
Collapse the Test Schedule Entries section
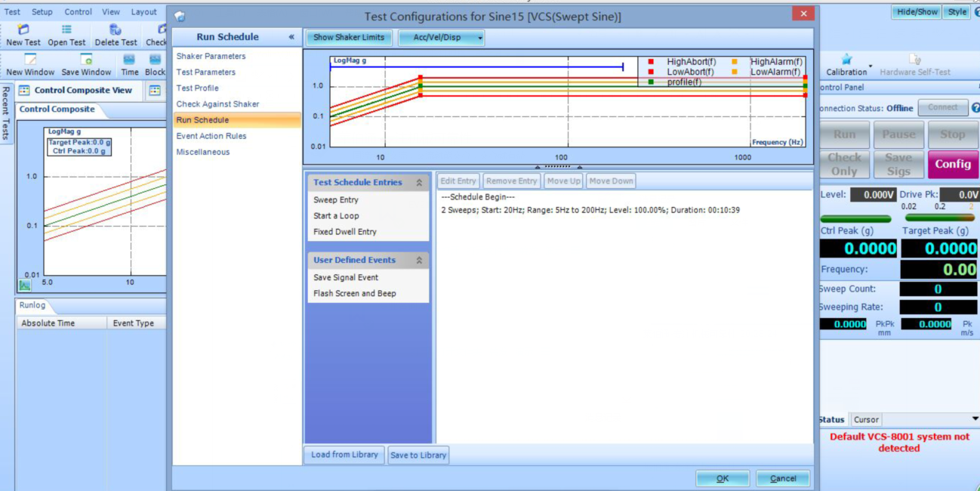click(x=419, y=183)
